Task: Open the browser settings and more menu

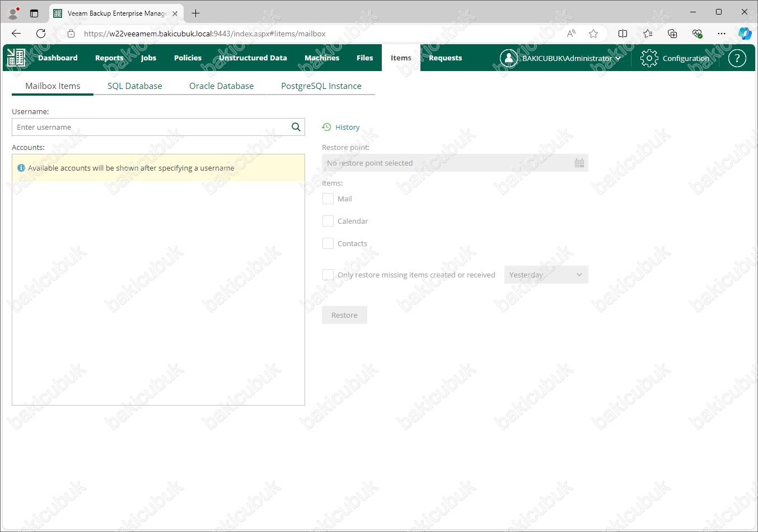Action: pos(722,34)
